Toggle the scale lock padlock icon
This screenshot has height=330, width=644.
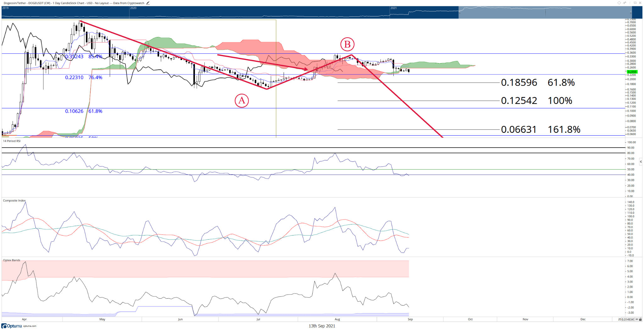640,319
